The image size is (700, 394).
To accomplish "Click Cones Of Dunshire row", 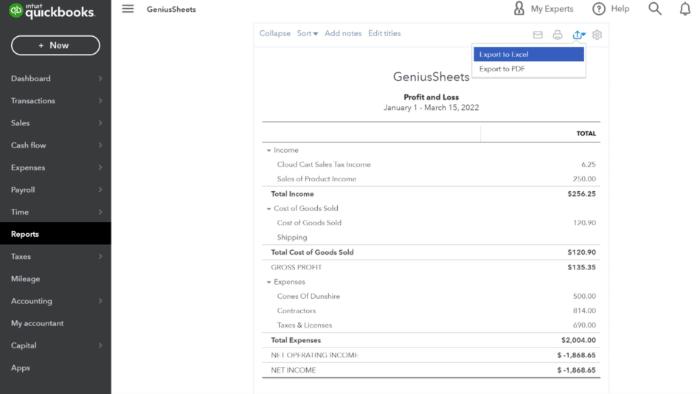I will tap(431, 296).
